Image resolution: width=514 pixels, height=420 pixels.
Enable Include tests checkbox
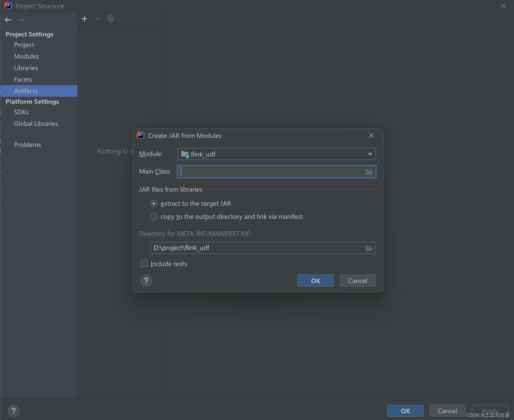pyautogui.click(x=144, y=264)
